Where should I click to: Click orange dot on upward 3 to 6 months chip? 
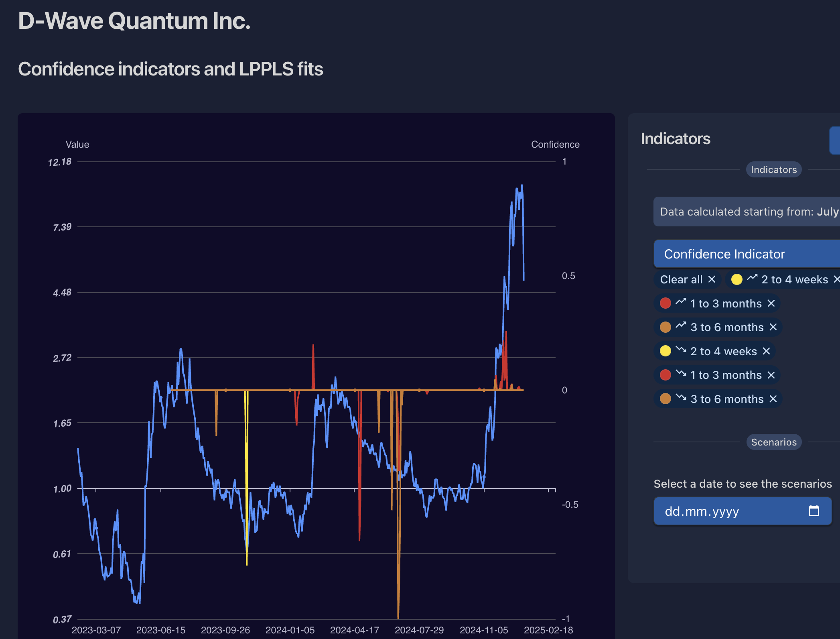(x=666, y=327)
